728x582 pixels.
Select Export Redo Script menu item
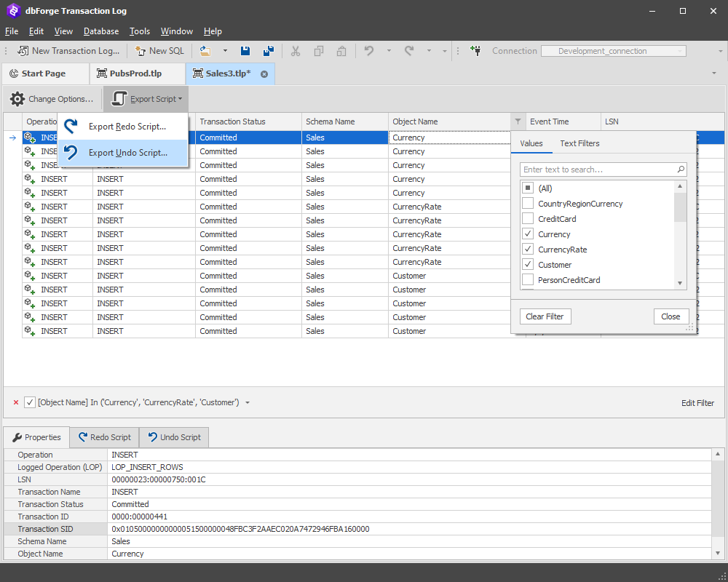122,127
